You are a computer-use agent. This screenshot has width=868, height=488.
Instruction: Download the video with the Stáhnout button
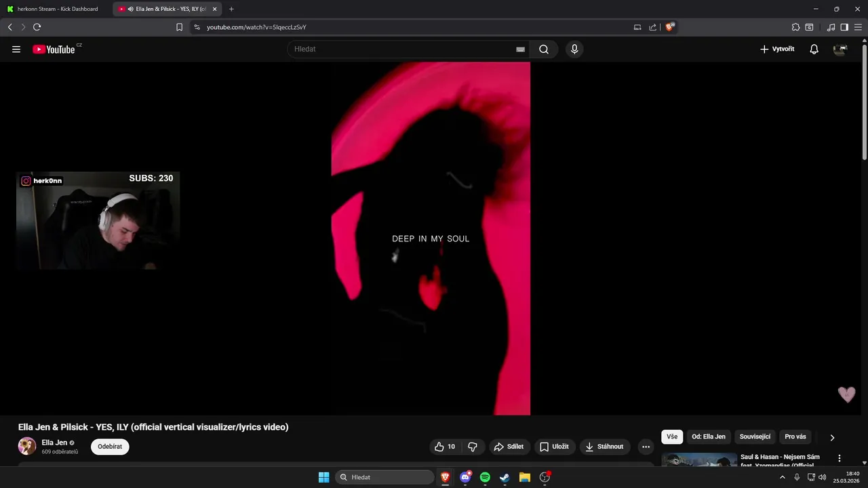[605, 447]
